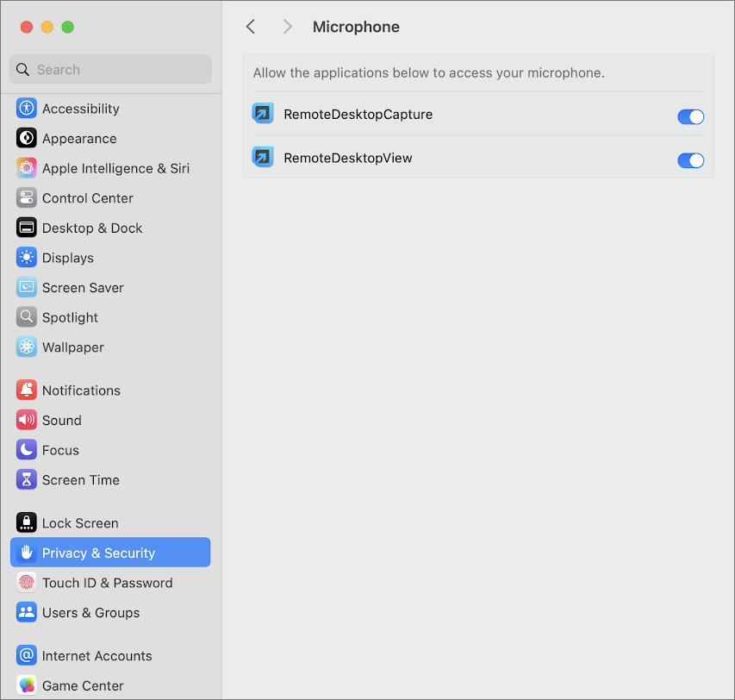Screen dimensions: 735x700
Task: Click the Apple Intelligence & Siri icon
Action: (27, 168)
